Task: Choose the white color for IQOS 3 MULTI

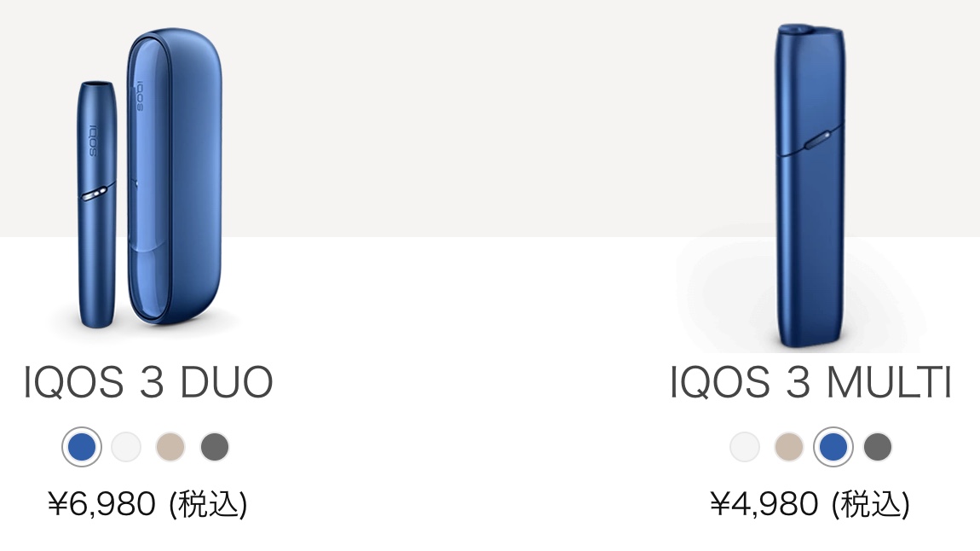Action: 745,447
